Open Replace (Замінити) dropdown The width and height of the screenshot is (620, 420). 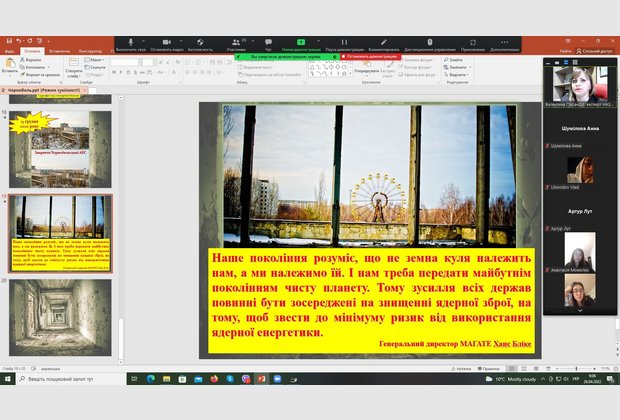coord(456,67)
